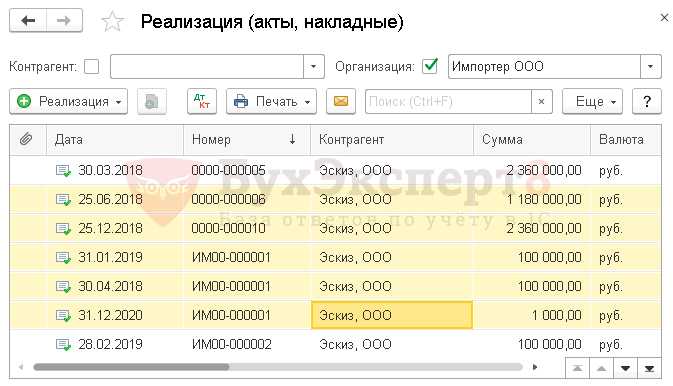This screenshot has width=673, height=386.
Task: Click posted document icon in 30.04.2018 row
Action: tap(64, 287)
